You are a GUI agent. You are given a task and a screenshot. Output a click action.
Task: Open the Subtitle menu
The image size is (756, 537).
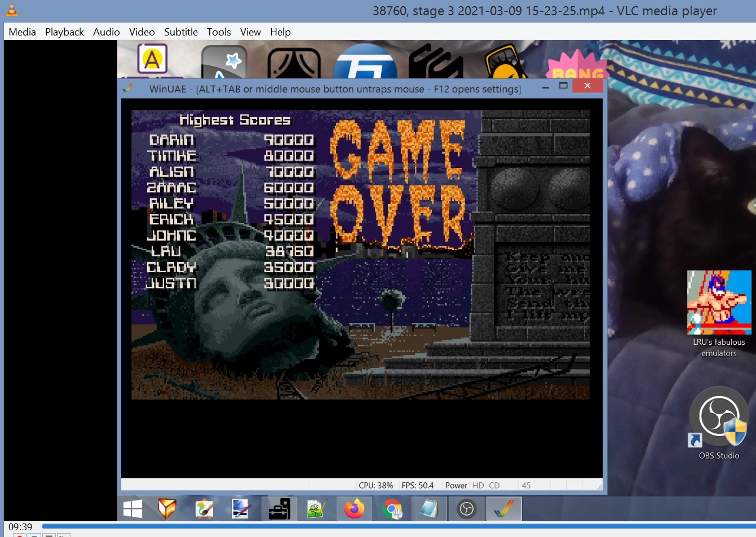(180, 32)
